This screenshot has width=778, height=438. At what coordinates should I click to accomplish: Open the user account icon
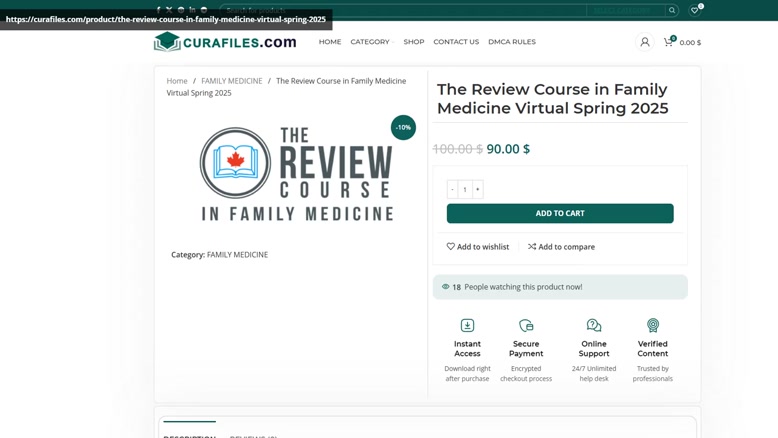[x=645, y=42]
